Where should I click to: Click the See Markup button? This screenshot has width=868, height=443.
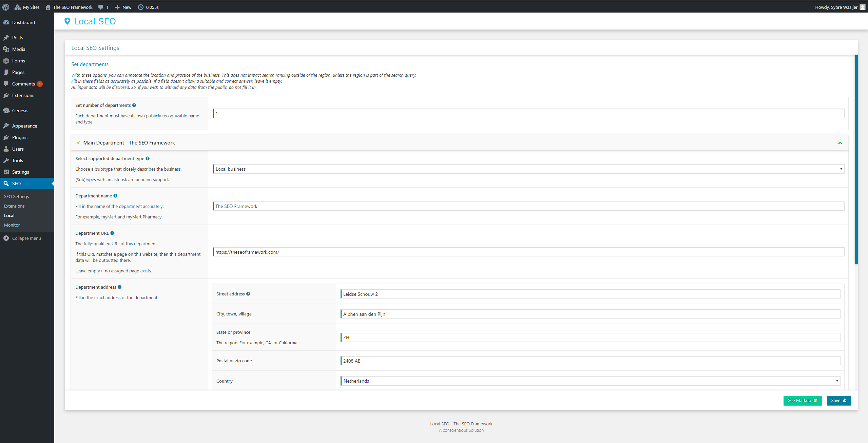tap(803, 400)
